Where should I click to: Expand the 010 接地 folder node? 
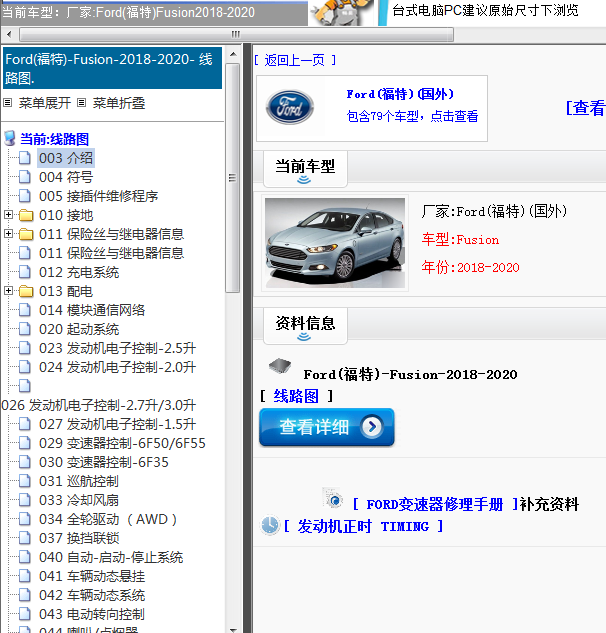8,215
